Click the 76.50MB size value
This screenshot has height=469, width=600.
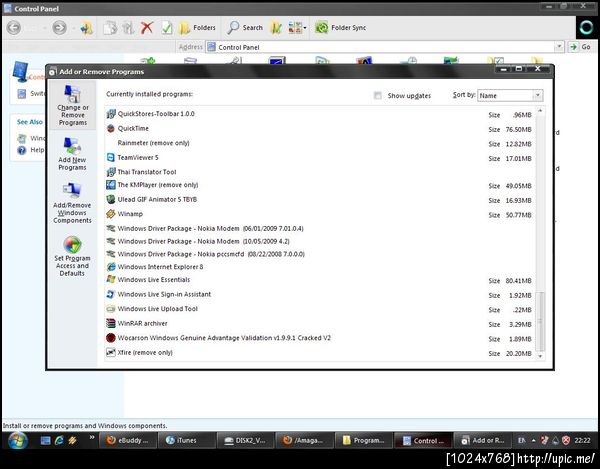[x=518, y=129]
